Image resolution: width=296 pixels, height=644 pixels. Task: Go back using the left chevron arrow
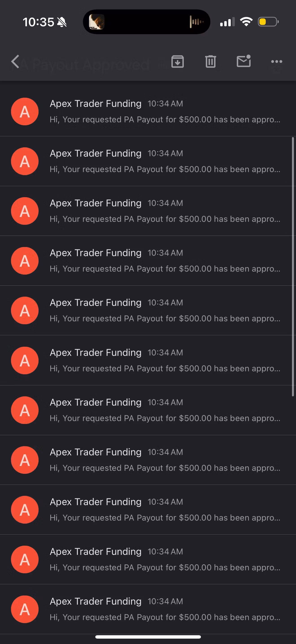15,62
